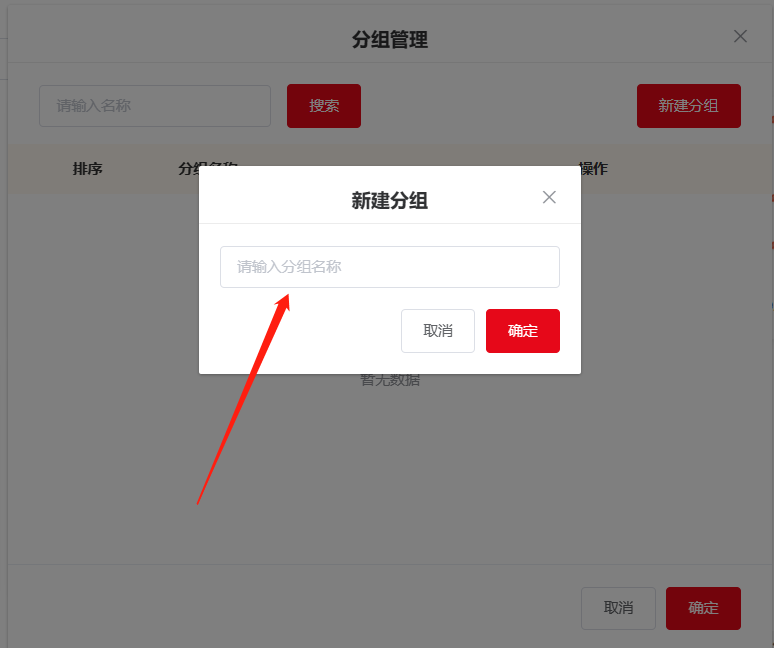Click the 操作 column header
Screen dimensions: 774x648
[593, 169]
